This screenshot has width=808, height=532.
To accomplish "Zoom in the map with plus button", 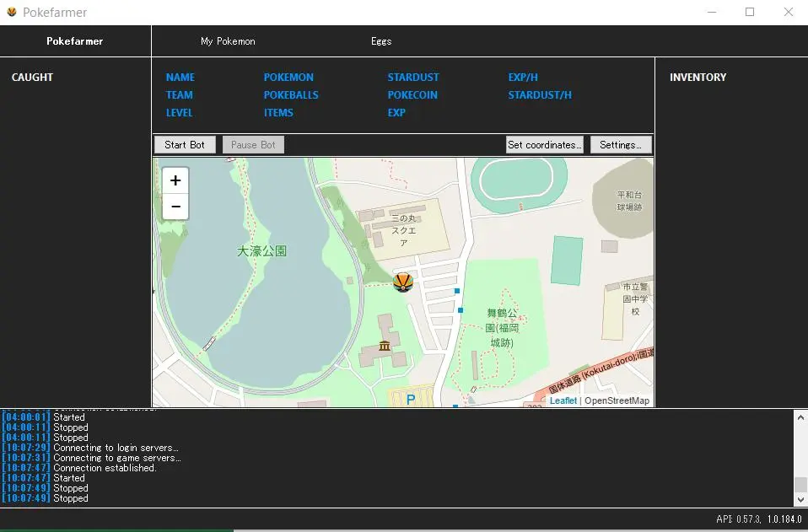I will point(175,180).
